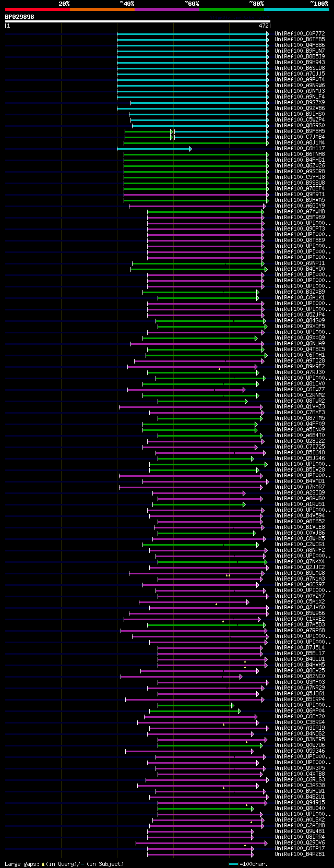Select the UniRef100_A6GIY9 label

pyautogui.click(x=300, y=206)
